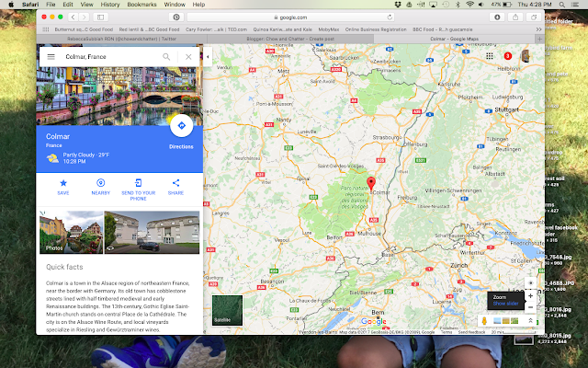Click the search magnifier in Maps search box
588x368 pixels.
tap(166, 57)
